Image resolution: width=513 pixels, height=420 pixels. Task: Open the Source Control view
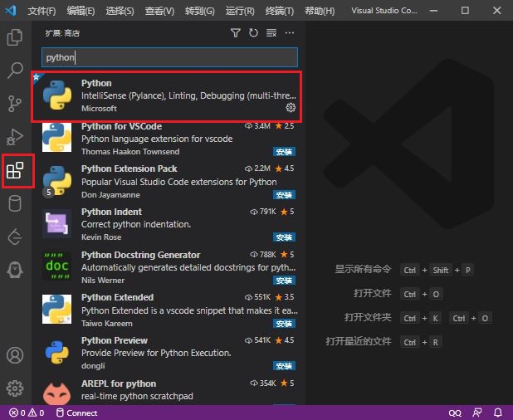(15, 104)
